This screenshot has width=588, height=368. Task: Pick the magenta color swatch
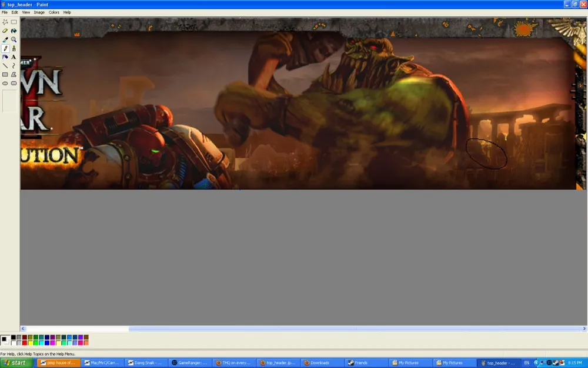click(x=53, y=343)
